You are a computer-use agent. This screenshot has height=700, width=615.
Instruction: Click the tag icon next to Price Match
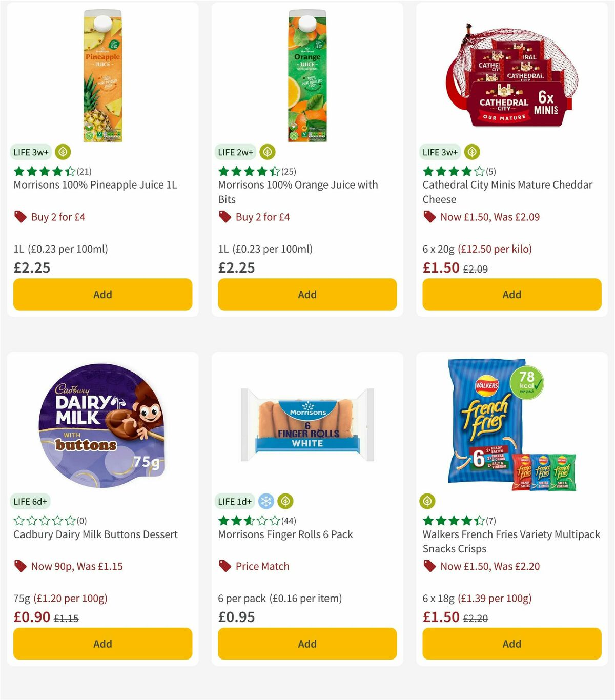[224, 566]
